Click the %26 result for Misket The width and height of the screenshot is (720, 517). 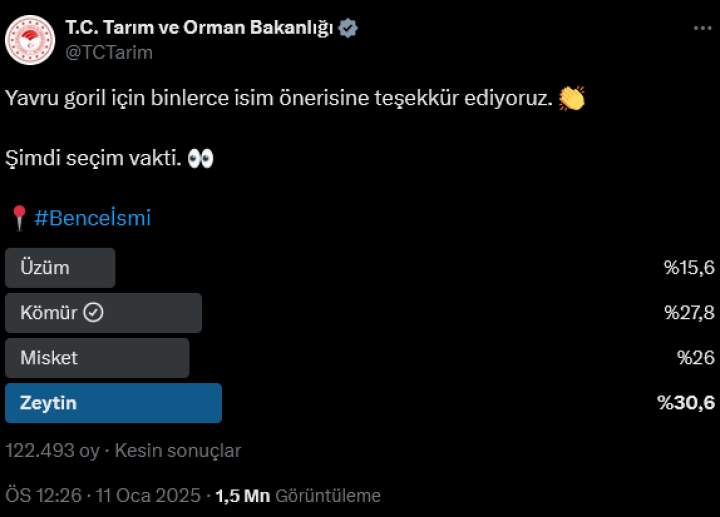click(695, 358)
